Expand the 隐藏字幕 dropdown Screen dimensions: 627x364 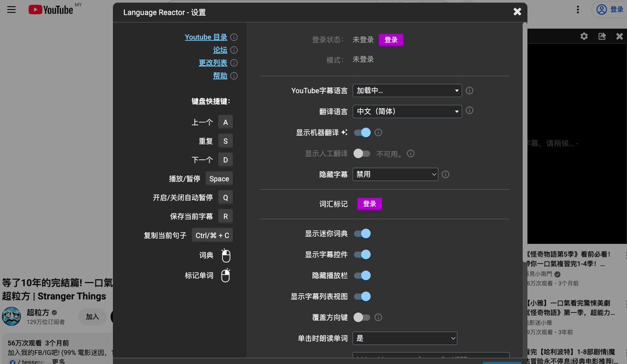point(395,174)
